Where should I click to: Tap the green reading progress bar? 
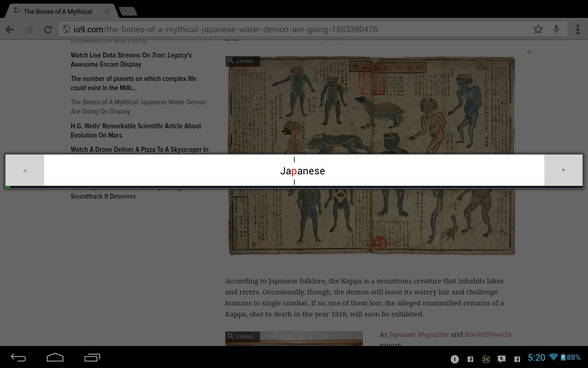(x=7, y=187)
